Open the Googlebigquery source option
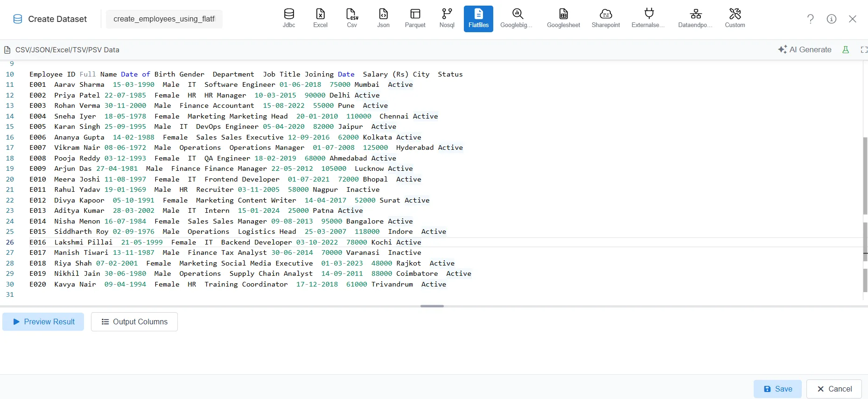The height and width of the screenshot is (399, 868). coord(517,19)
